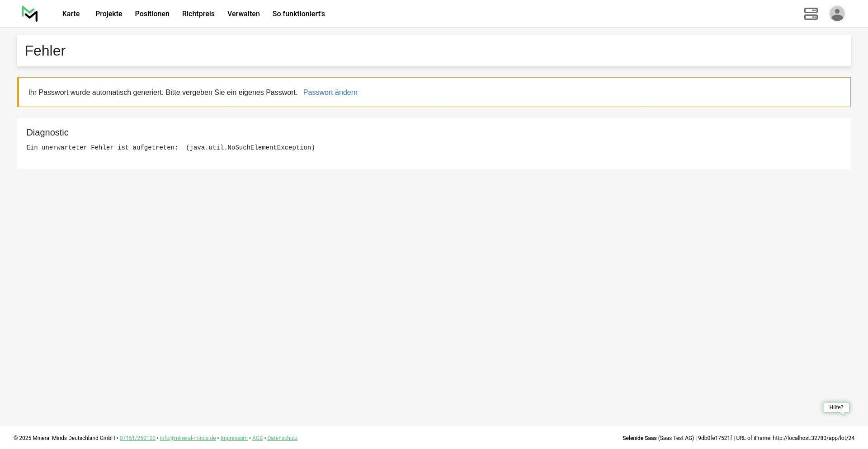The image size is (868, 449).
Task: Open the Richtpreis page
Action: 198,14
